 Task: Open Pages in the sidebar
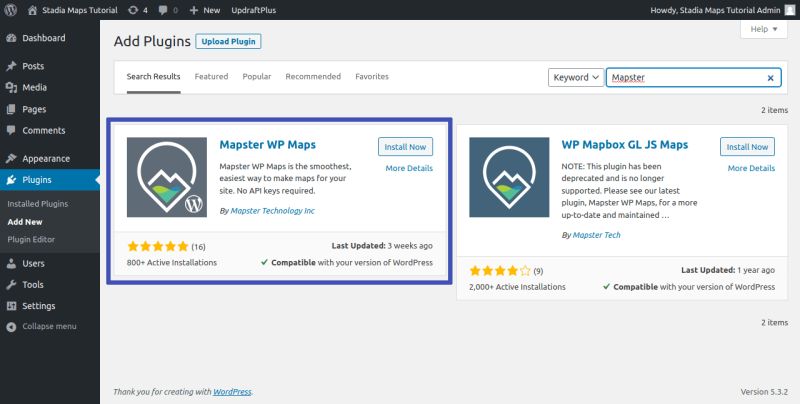point(49,109)
